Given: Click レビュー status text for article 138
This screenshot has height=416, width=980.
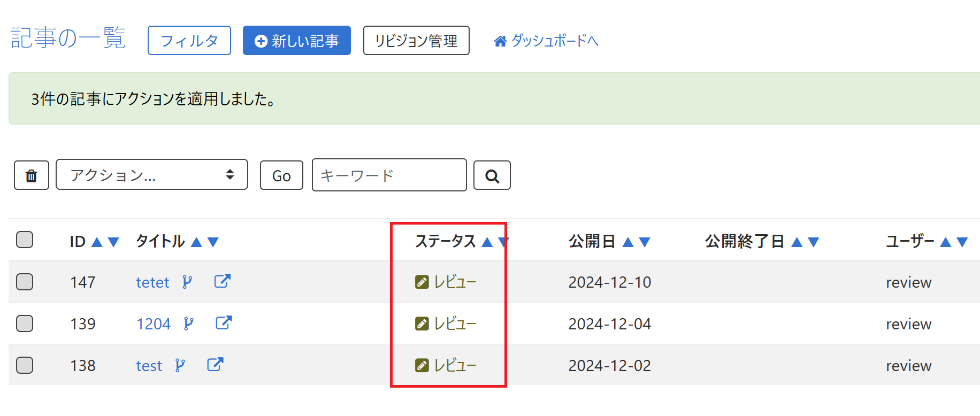Looking at the screenshot, I should (x=455, y=365).
